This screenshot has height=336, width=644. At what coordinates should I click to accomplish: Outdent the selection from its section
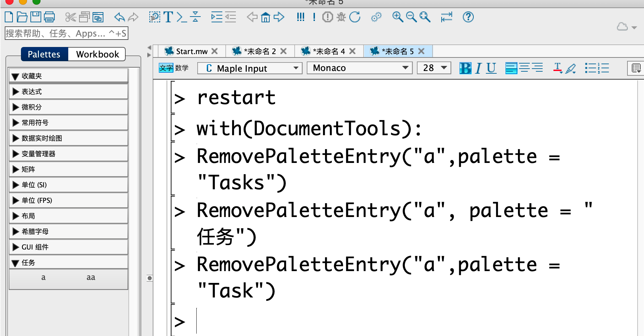(230, 17)
